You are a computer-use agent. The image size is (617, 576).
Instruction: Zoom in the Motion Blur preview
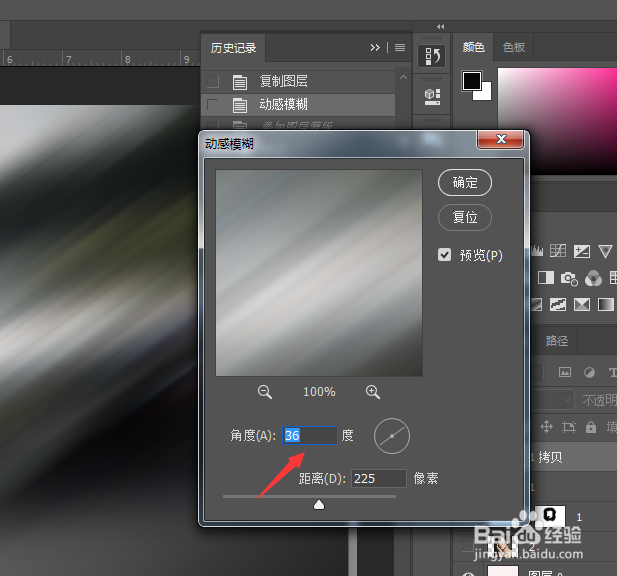click(x=373, y=392)
